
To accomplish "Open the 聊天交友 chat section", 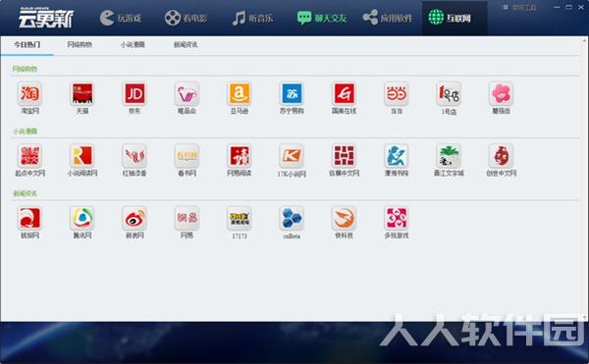I will [322, 18].
